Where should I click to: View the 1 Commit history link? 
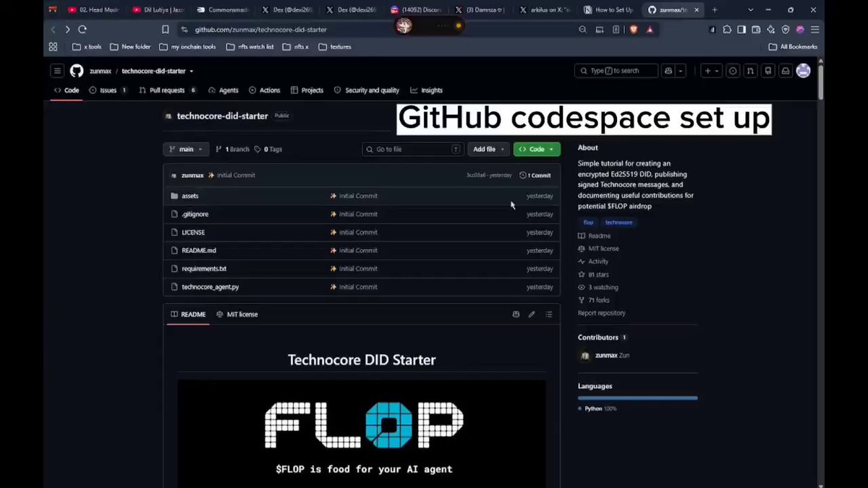pyautogui.click(x=535, y=175)
